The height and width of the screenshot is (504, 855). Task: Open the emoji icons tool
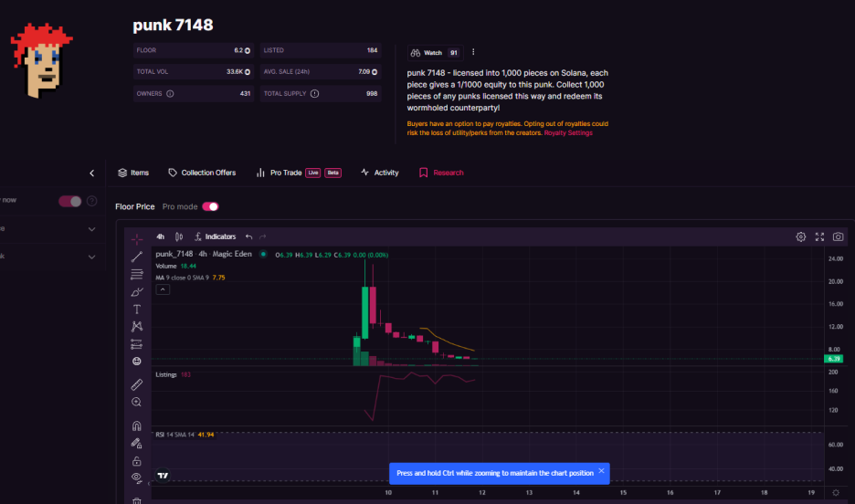coord(137,362)
